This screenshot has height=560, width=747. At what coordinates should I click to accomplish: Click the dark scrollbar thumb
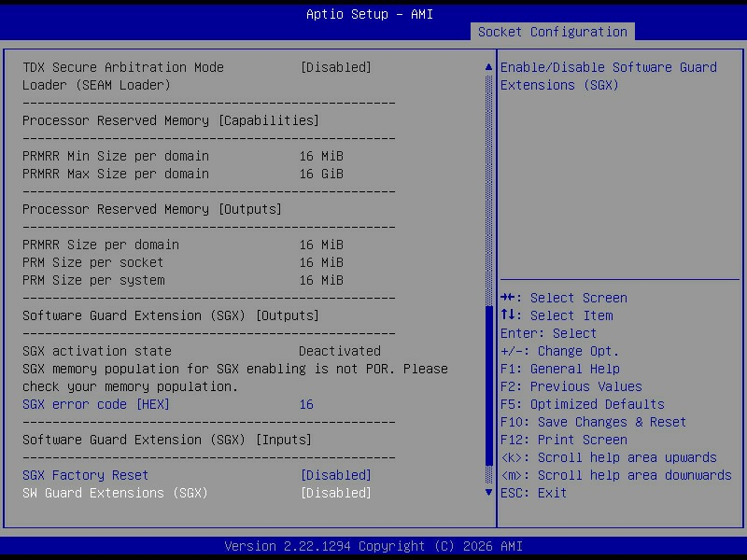(x=488, y=386)
